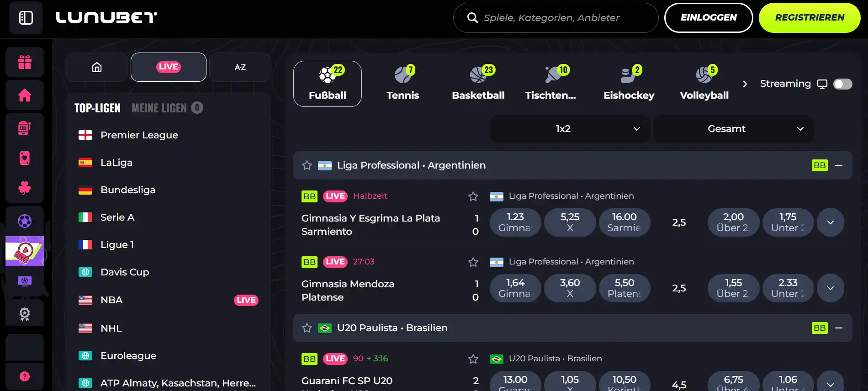
Task: Toggle BB badge on Liga Professional header
Action: coord(820,165)
